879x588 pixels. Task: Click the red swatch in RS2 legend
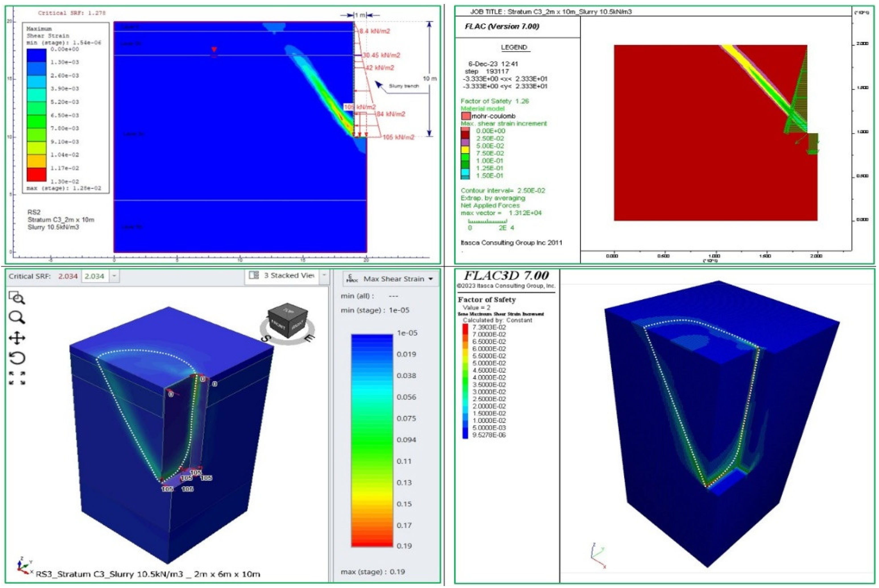pyautogui.click(x=36, y=175)
